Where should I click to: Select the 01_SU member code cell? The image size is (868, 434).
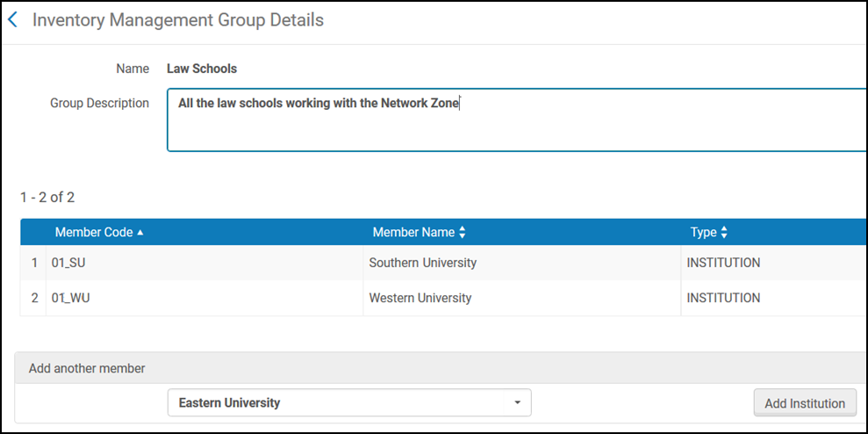71,263
